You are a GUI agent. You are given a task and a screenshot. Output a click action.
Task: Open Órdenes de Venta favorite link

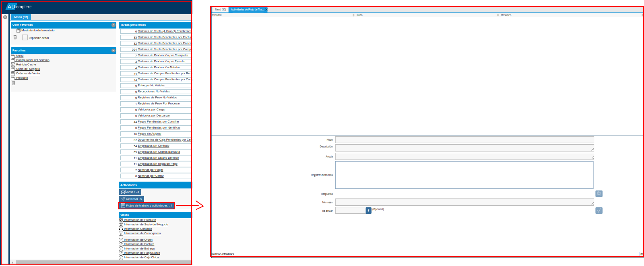click(28, 74)
